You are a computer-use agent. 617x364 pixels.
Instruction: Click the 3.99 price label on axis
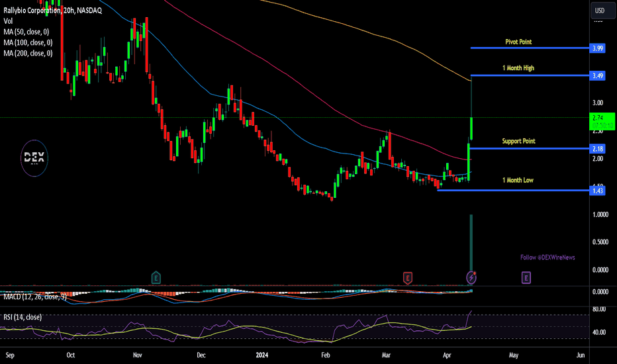598,48
